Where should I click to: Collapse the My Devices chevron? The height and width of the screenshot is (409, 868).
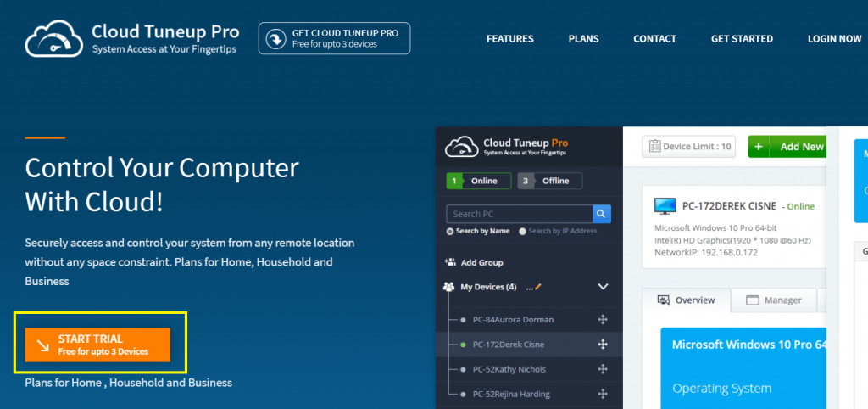point(604,287)
